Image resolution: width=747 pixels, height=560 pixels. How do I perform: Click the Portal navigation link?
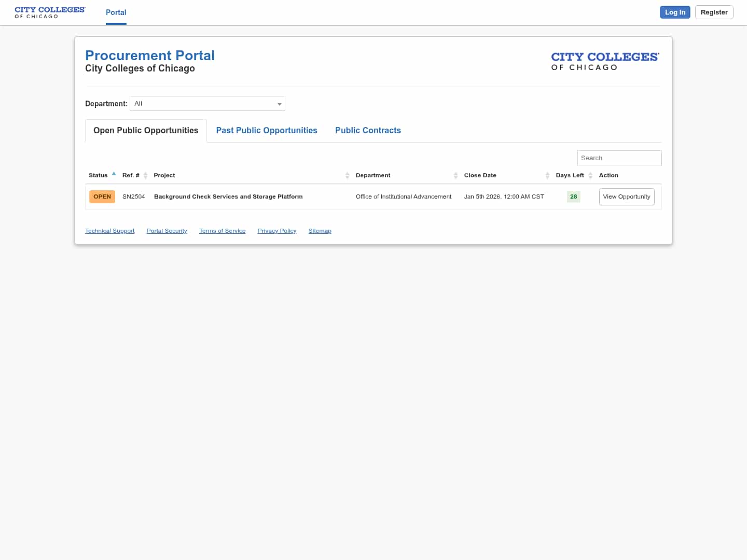116,12
